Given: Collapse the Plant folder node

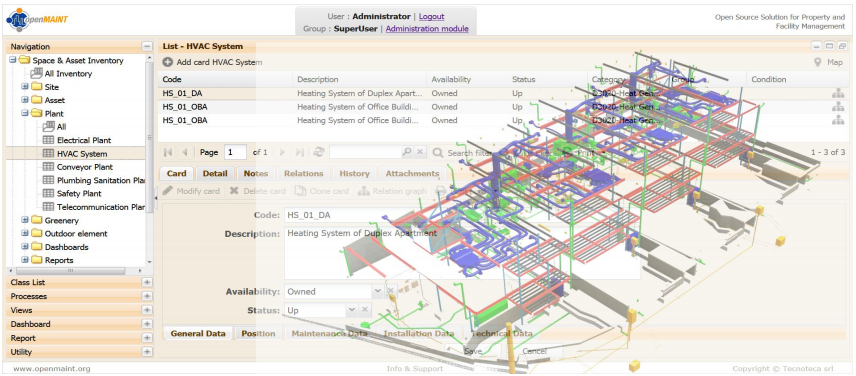Looking at the screenshot, I should [x=25, y=114].
